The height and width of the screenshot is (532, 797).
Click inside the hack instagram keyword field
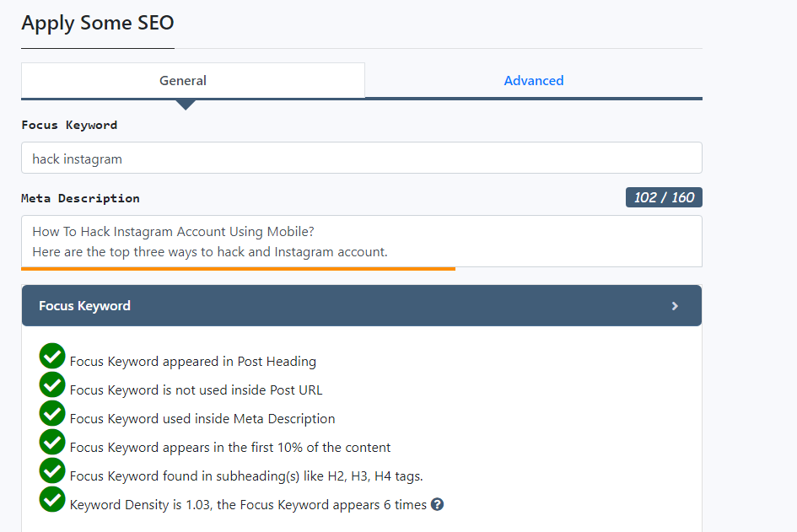361,158
